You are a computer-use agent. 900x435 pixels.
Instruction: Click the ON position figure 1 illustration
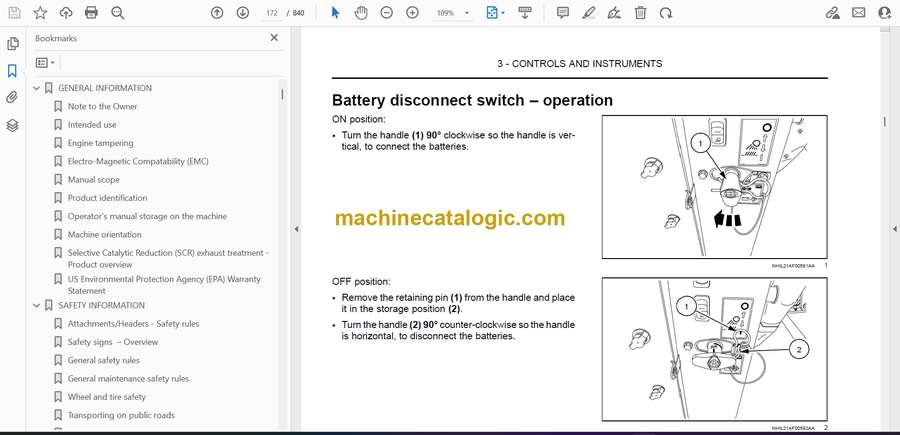(714, 187)
